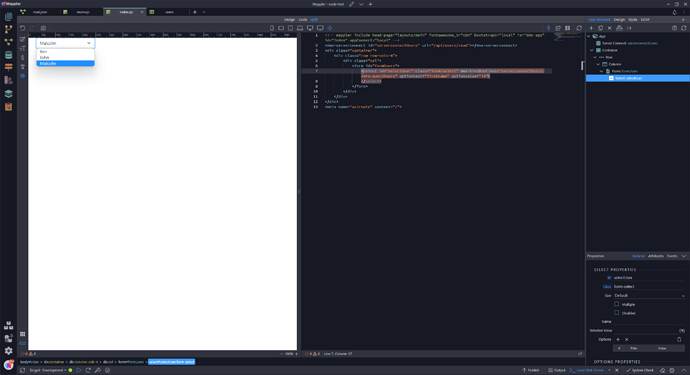Select the landscape phone viewport icon
690x375 pixels.
point(281,28)
